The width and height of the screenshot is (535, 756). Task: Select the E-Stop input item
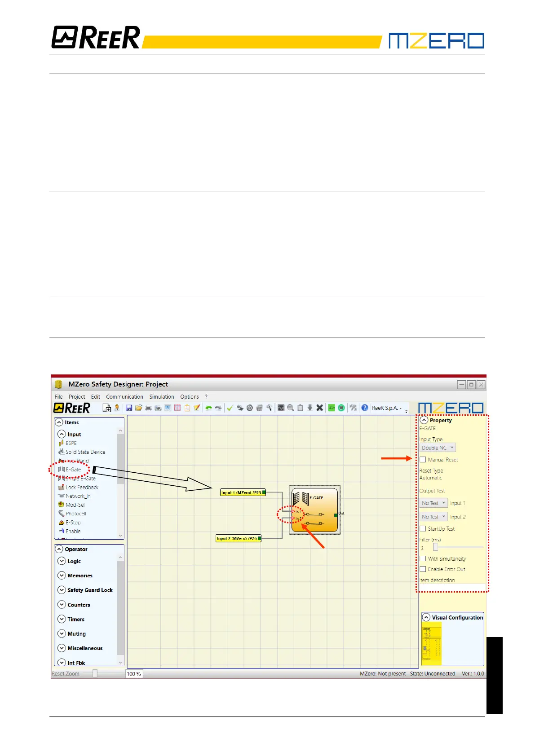(70, 523)
